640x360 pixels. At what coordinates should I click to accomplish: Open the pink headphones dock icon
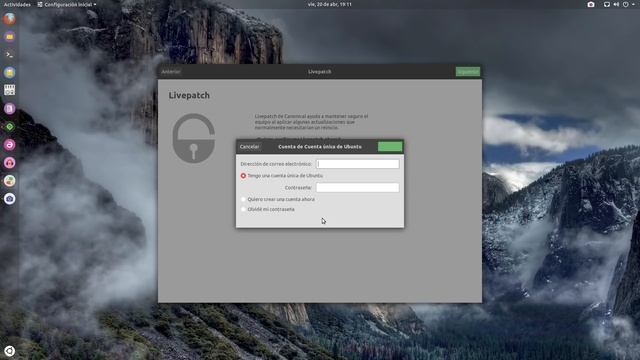[9, 162]
